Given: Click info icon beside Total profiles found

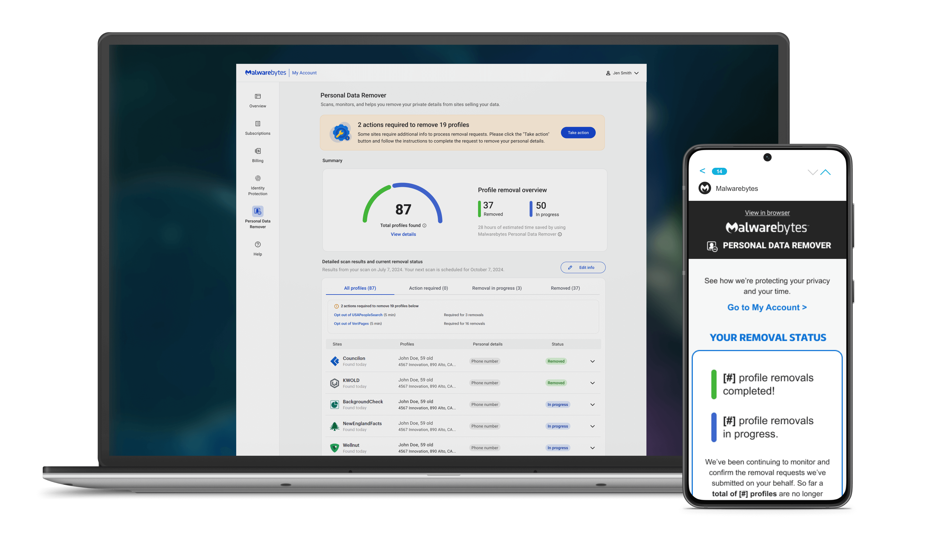Looking at the screenshot, I should pos(424,226).
